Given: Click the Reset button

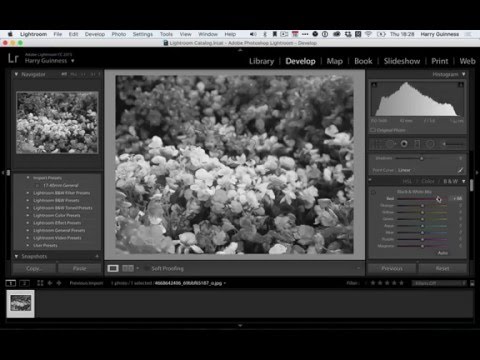Looking at the screenshot, I should (x=443, y=268).
